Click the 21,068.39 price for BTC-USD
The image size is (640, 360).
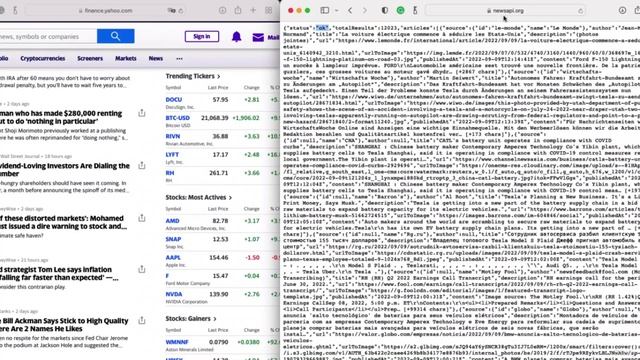[x=215, y=118]
